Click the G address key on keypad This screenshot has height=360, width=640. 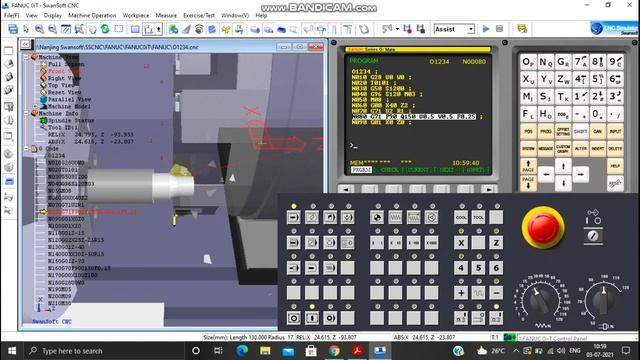(563, 62)
